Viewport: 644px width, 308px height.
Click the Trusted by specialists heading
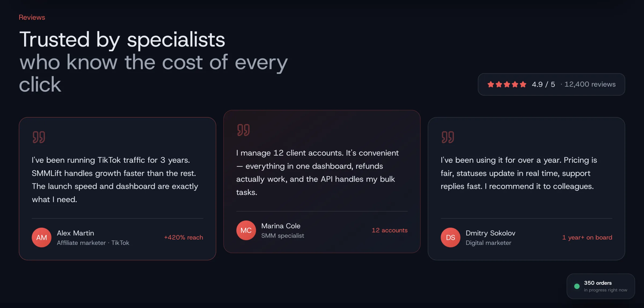[122, 40]
